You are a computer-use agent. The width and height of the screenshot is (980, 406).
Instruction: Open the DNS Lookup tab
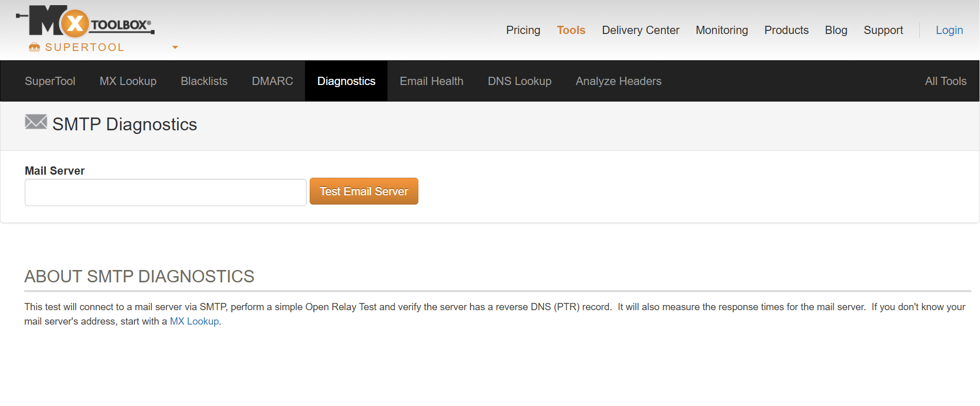pyautogui.click(x=519, y=81)
